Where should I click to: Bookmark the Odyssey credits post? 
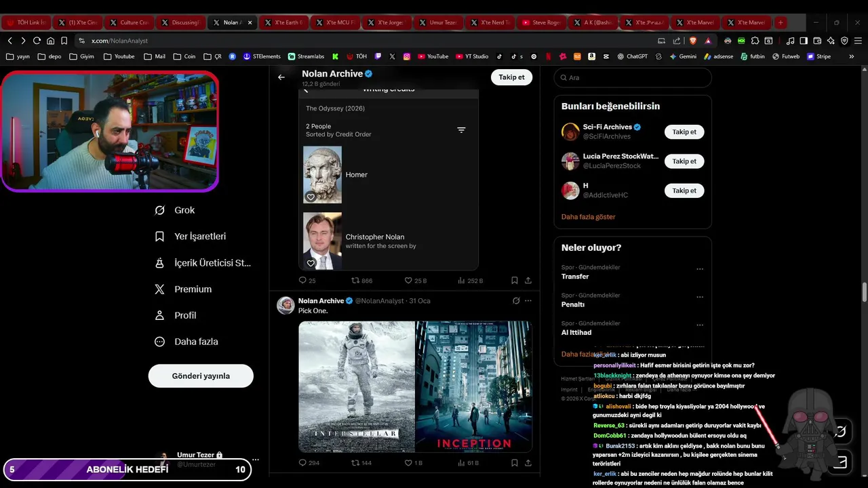515,281
